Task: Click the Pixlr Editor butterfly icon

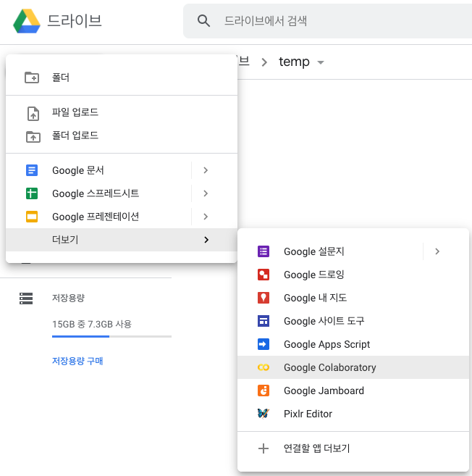Action: pyautogui.click(x=264, y=414)
